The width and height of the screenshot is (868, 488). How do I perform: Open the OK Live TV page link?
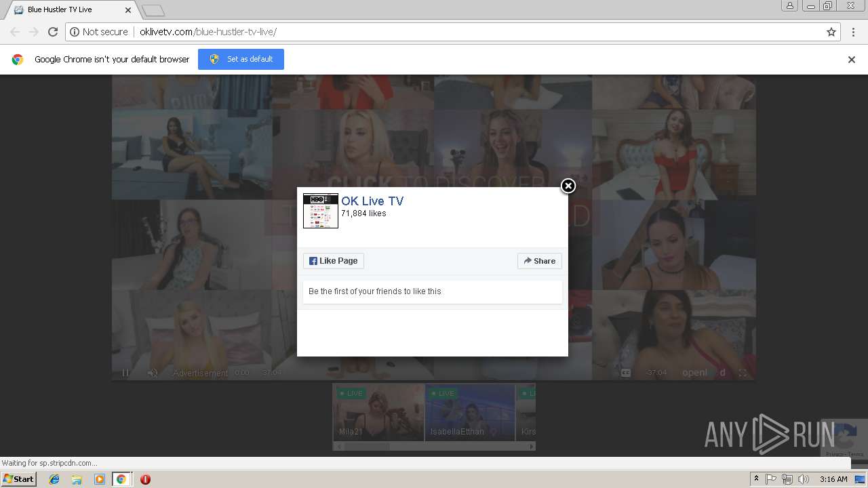coord(372,201)
